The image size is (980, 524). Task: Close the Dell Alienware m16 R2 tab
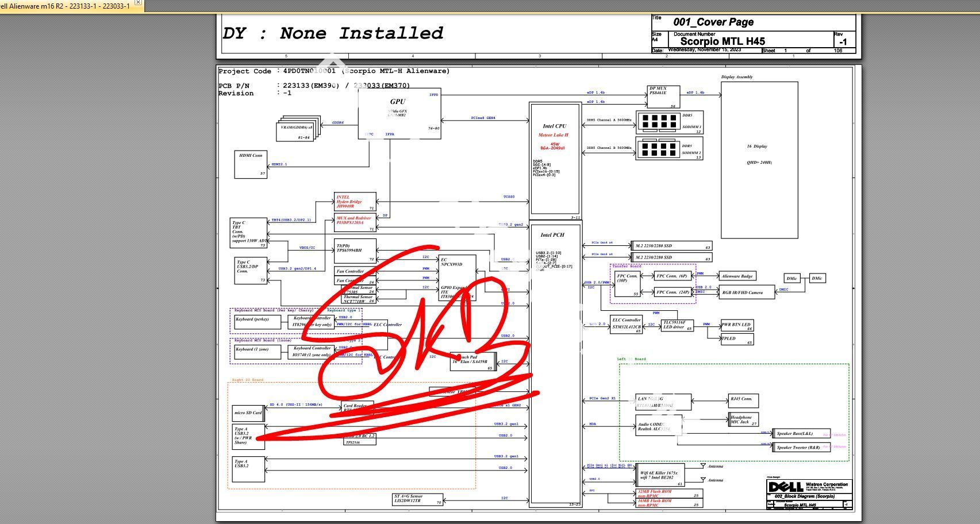[x=138, y=2]
